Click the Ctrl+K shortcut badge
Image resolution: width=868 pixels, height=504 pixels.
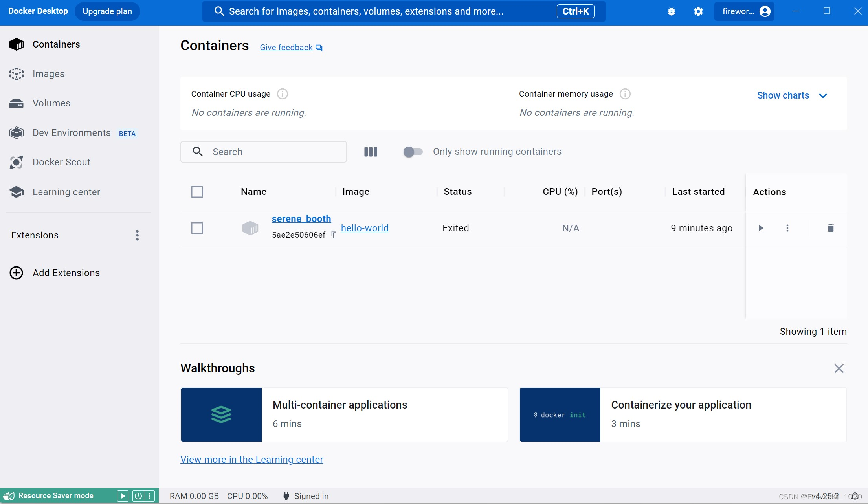click(x=575, y=11)
